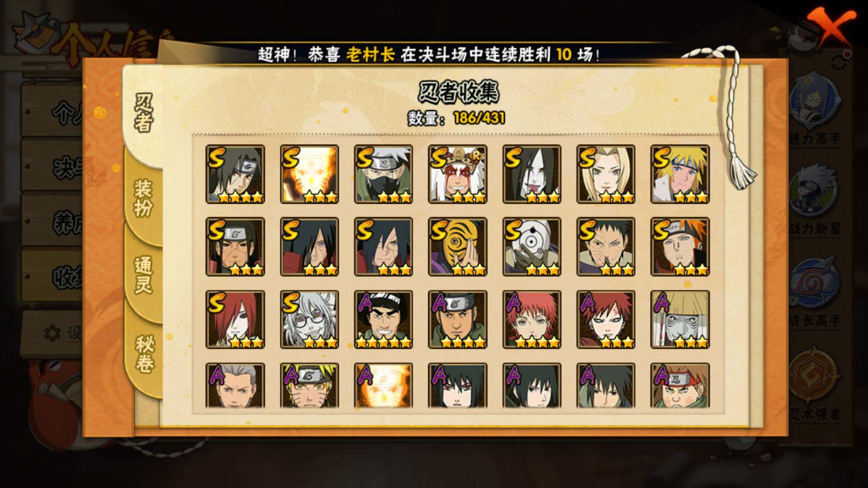Screen dimensions: 868x488
Task: Select the orange spiral mask Tobi portrait
Action: point(458,247)
